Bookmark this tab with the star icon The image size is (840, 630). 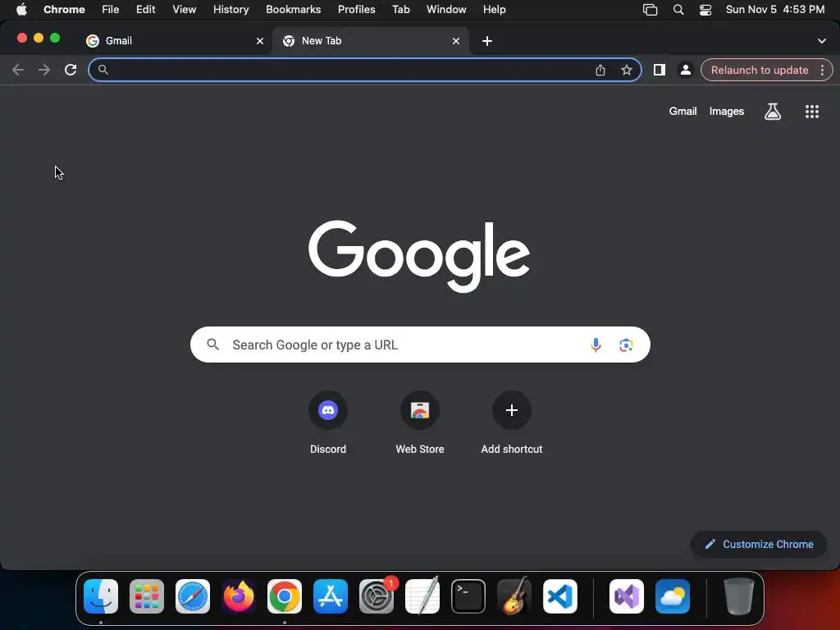(626, 71)
